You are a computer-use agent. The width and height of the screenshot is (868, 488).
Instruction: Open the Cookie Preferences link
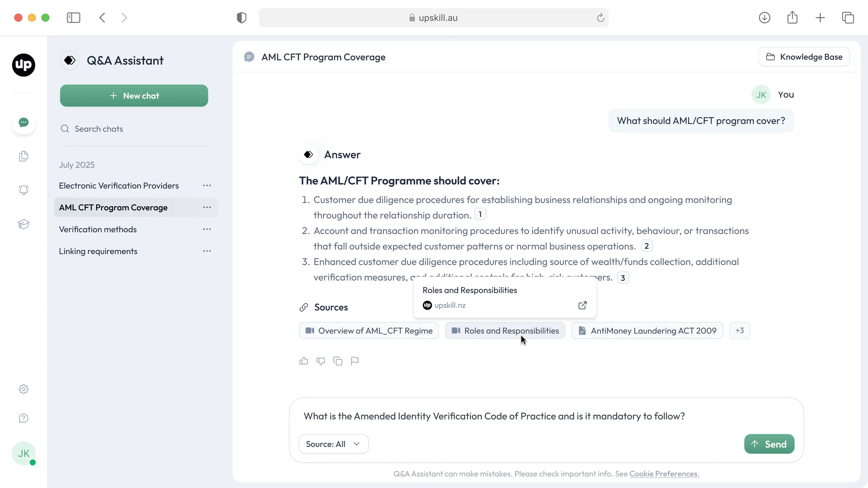click(663, 474)
